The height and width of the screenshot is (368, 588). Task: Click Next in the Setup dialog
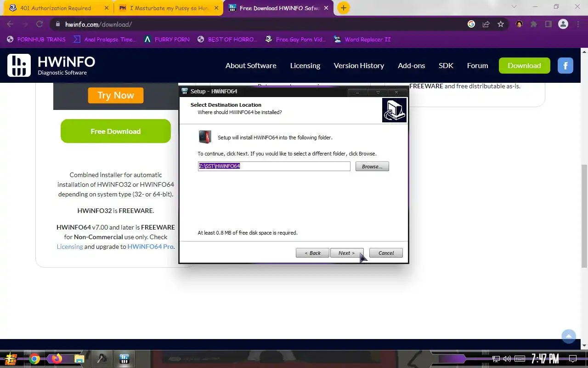pos(347,253)
